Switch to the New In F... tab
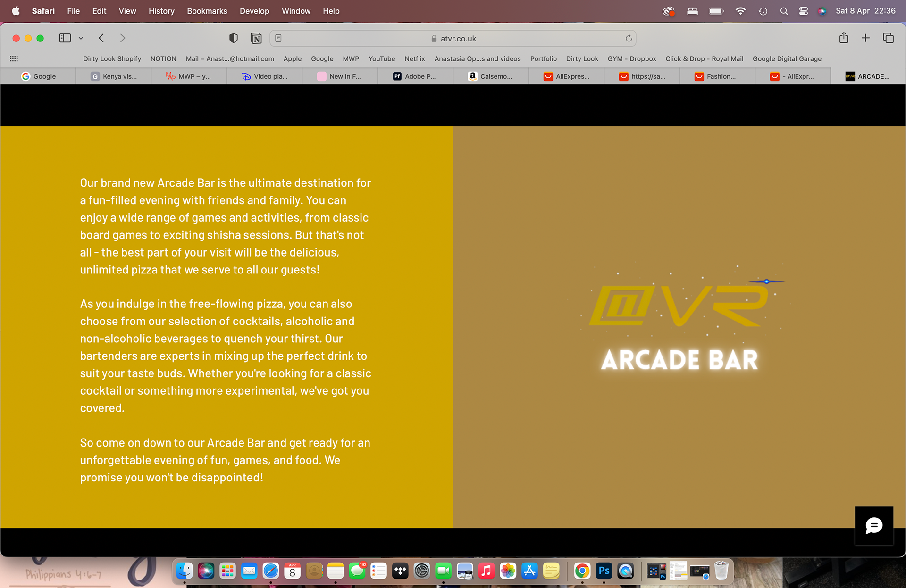This screenshot has width=906, height=588. pos(340,76)
